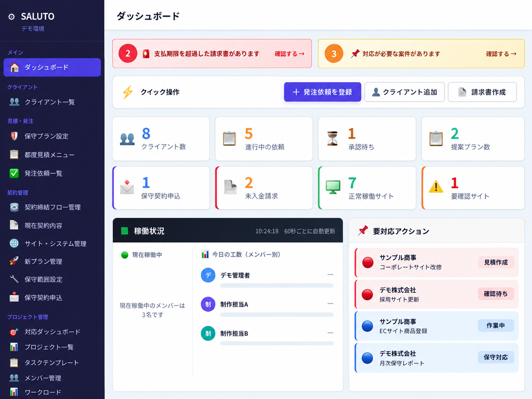Open タスクテンプレート in the sidebar
Image resolution: width=532 pixels, height=399 pixels.
[52, 363]
